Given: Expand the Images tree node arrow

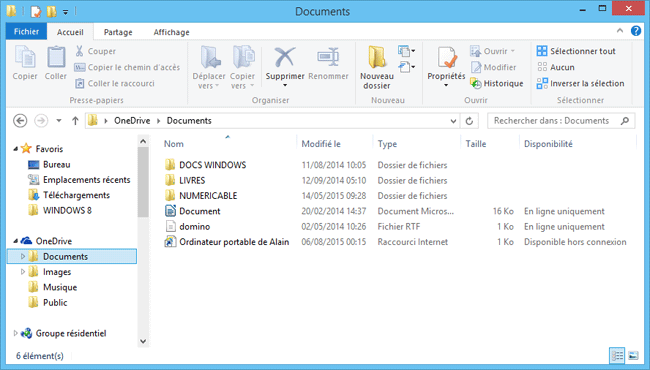Looking at the screenshot, I should point(23,272).
